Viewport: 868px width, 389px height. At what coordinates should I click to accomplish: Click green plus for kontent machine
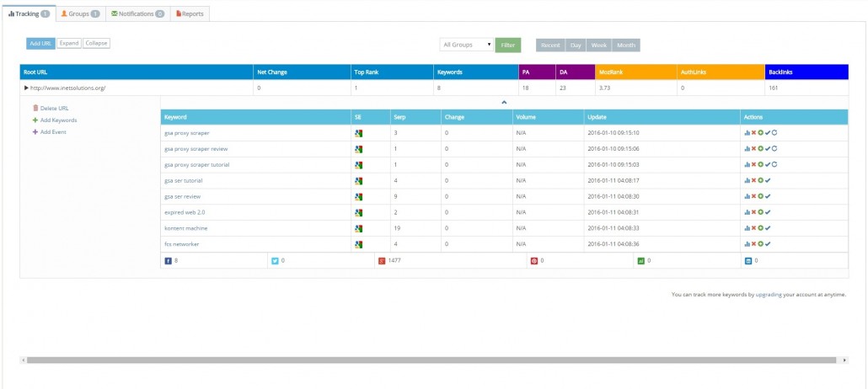[761, 228]
